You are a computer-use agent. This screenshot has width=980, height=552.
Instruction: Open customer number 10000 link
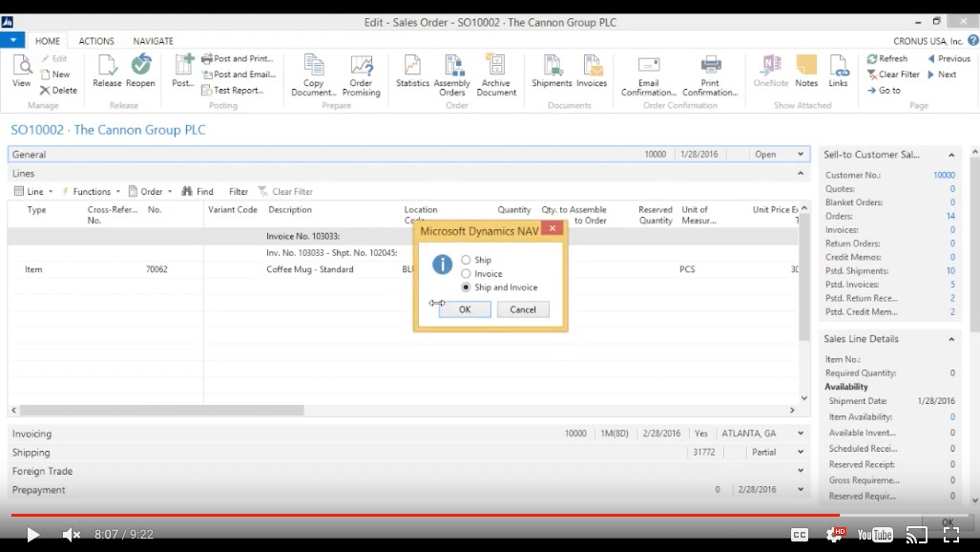click(944, 175)
